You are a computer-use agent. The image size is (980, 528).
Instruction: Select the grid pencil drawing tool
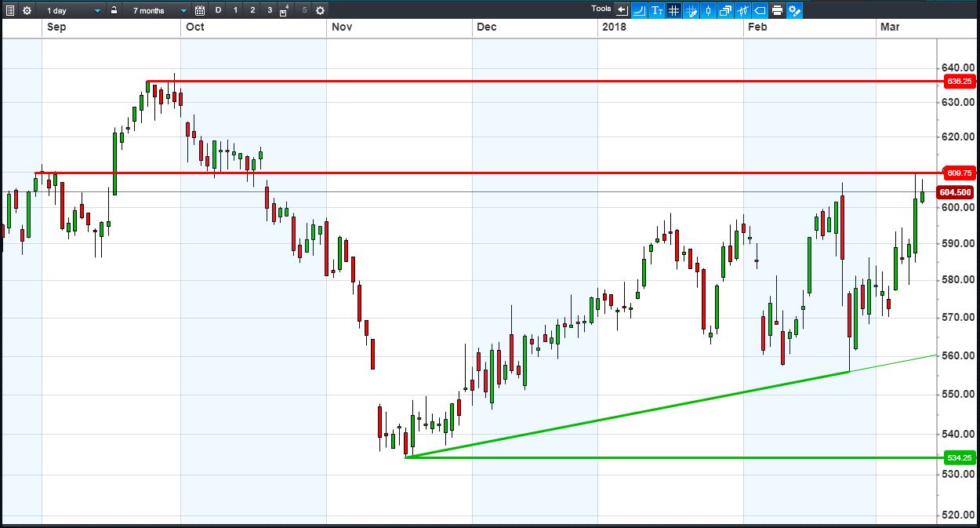coord(691,10)
